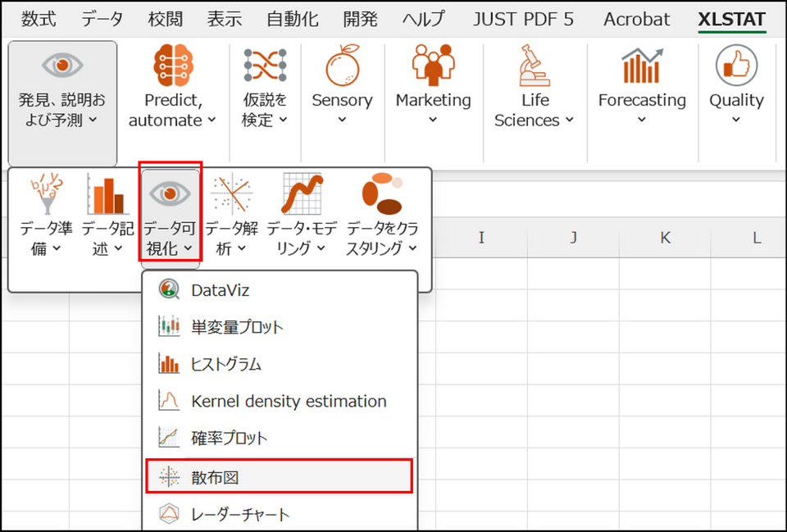The height and width of the screenshot is (532, 787).
Task: Click the Life Sciences microscope icon
Action: pyautogui.click(x=535, y=66)
